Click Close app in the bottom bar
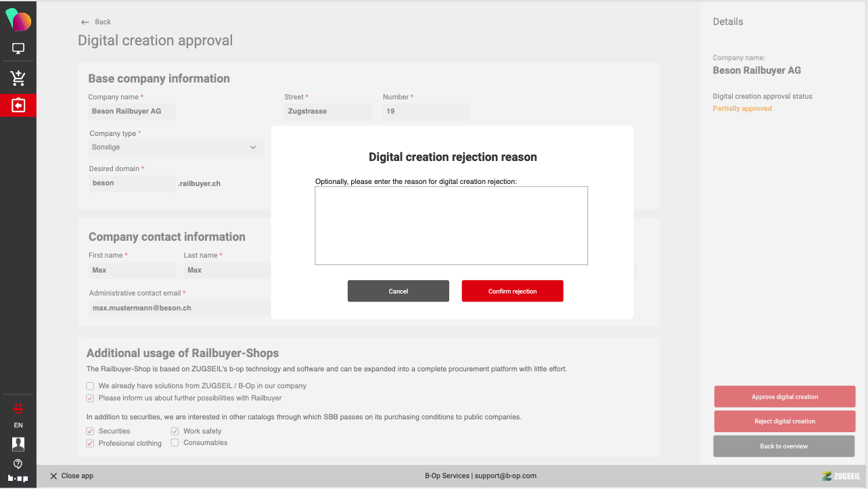Screen dimensions: 868x489 coord(72,476)
